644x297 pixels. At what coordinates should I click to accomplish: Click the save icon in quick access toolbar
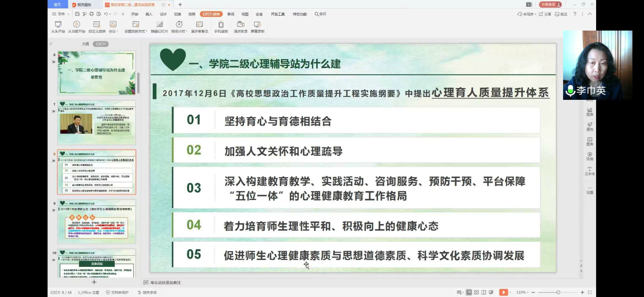[x=77, y=14]
